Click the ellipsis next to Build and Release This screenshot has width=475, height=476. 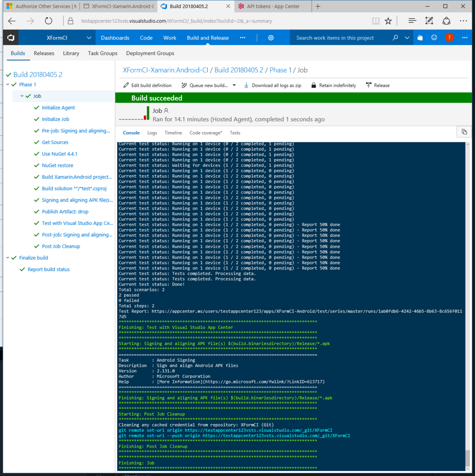pos(242,38)
